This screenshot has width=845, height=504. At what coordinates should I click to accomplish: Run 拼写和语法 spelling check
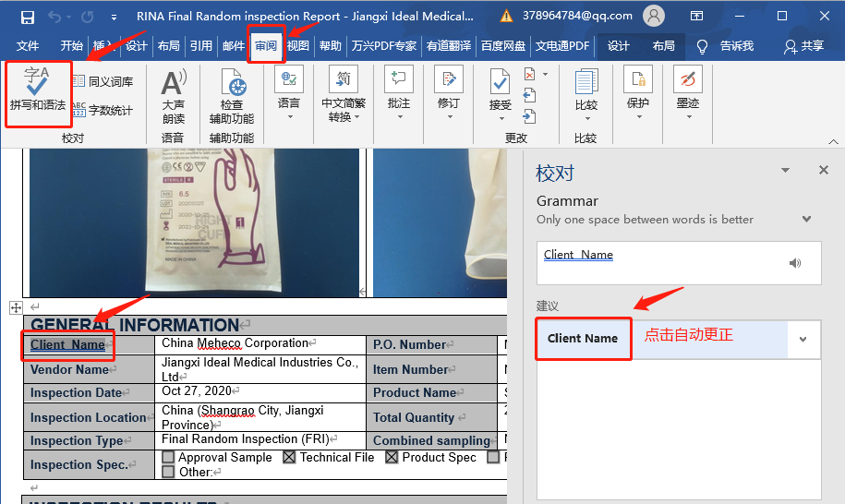[x=38, y=90]
